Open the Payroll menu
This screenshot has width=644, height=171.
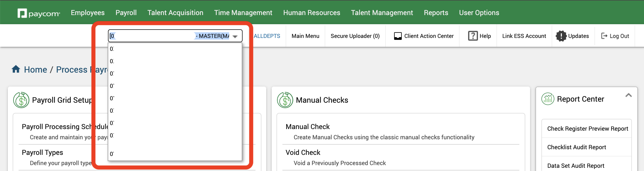pos(126,13)
